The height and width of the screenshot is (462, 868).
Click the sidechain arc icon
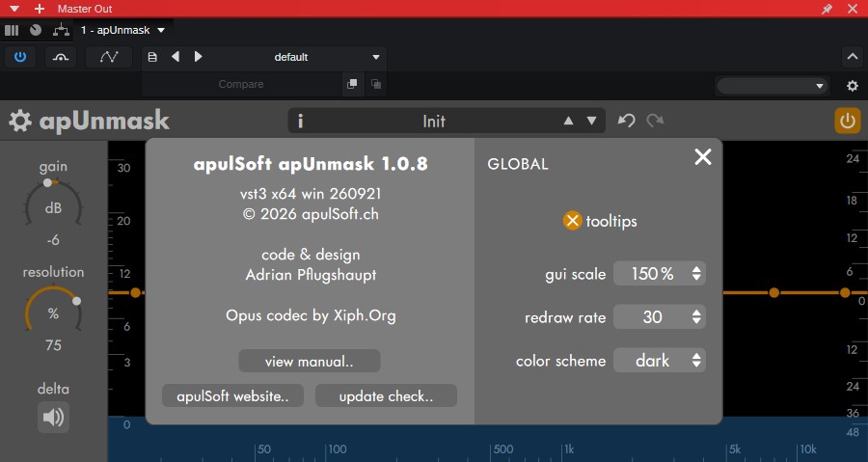[x=61, y=57]
